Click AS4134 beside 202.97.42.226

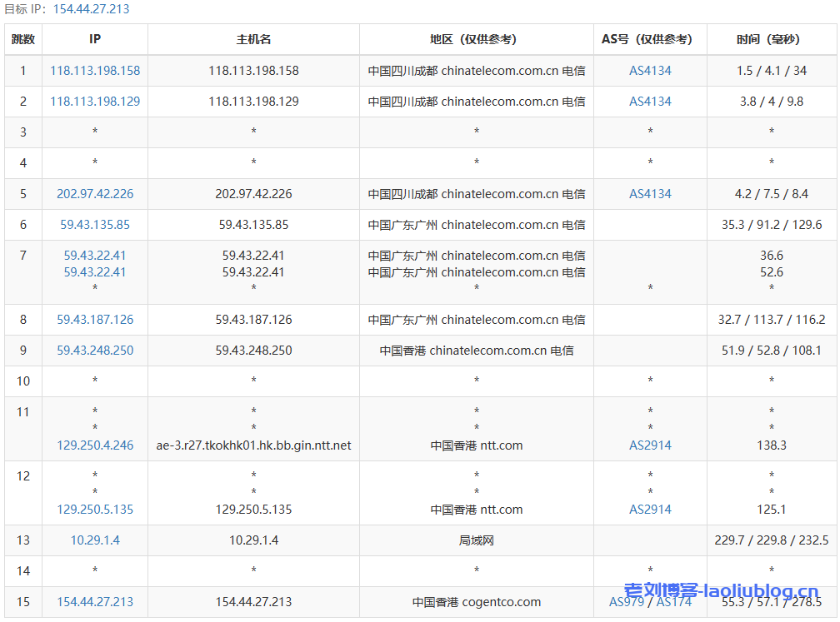(x=650, y=193)
